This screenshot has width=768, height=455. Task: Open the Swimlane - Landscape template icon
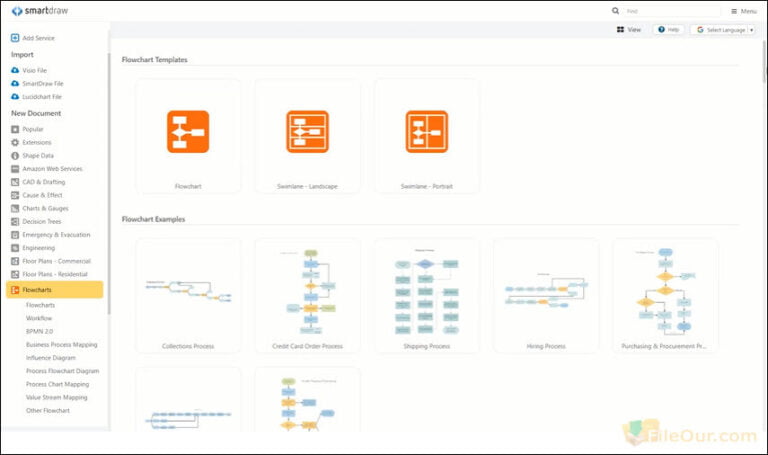[307, 131]
